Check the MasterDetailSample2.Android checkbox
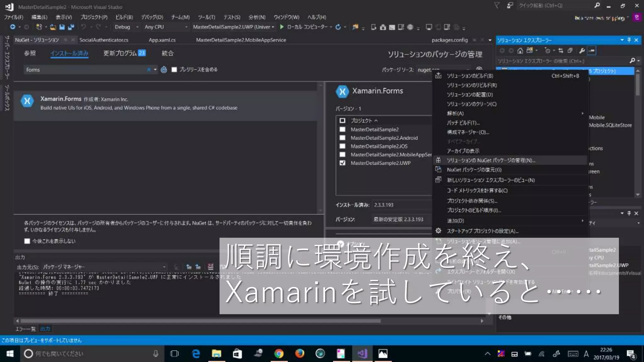 (342, 138)
